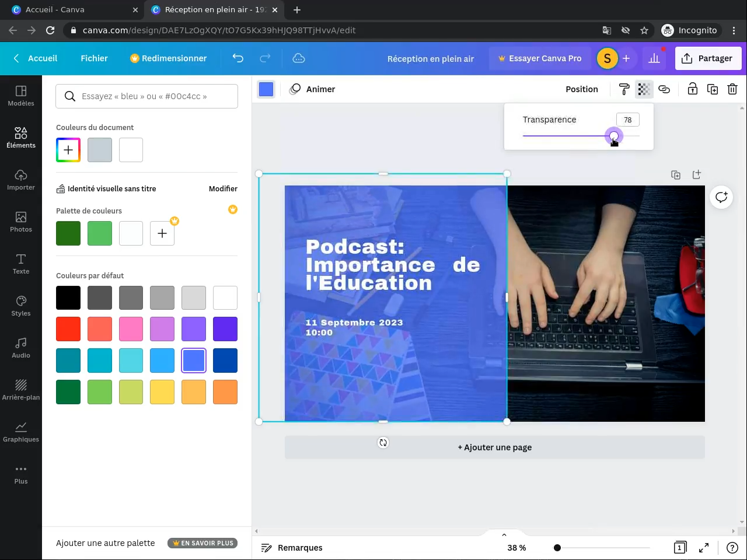Image resolution: width=747 pixels, height=560 pixels.
Task: Go back to Accueil
Action: click(35, 58)
